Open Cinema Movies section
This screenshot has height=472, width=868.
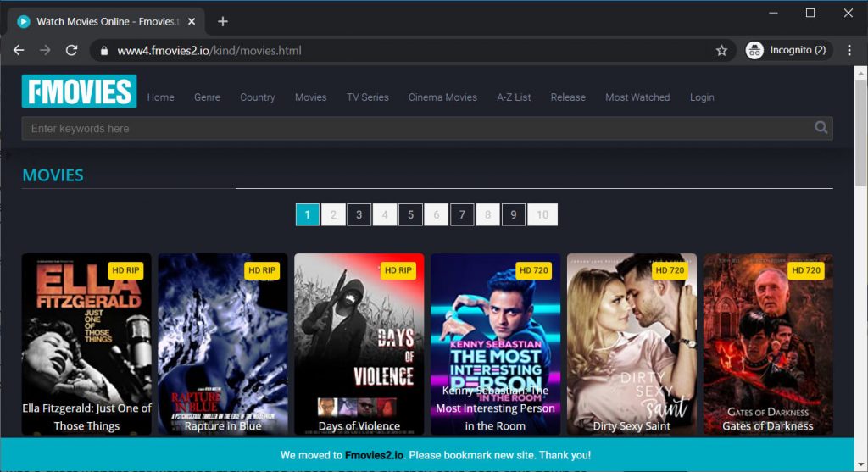[x=442, y=97]
